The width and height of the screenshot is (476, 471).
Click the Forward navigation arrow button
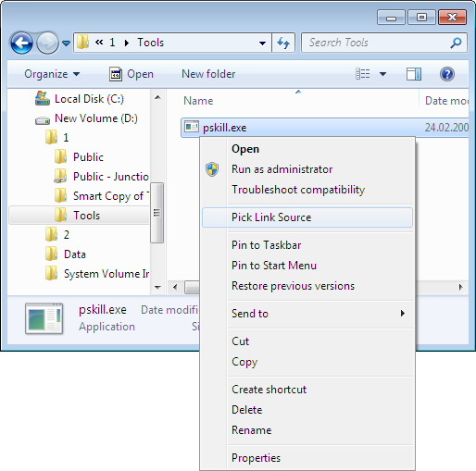pyautogui.click(x=47, y=43)
